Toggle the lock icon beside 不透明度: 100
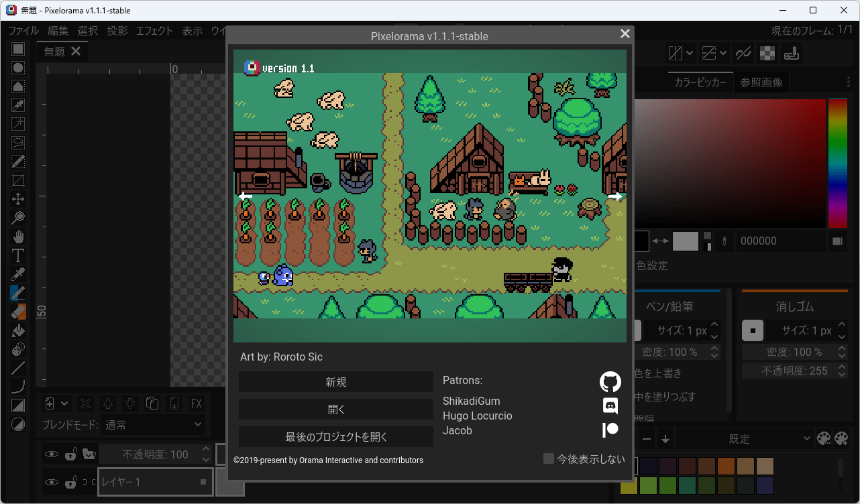 coord(70,455)
